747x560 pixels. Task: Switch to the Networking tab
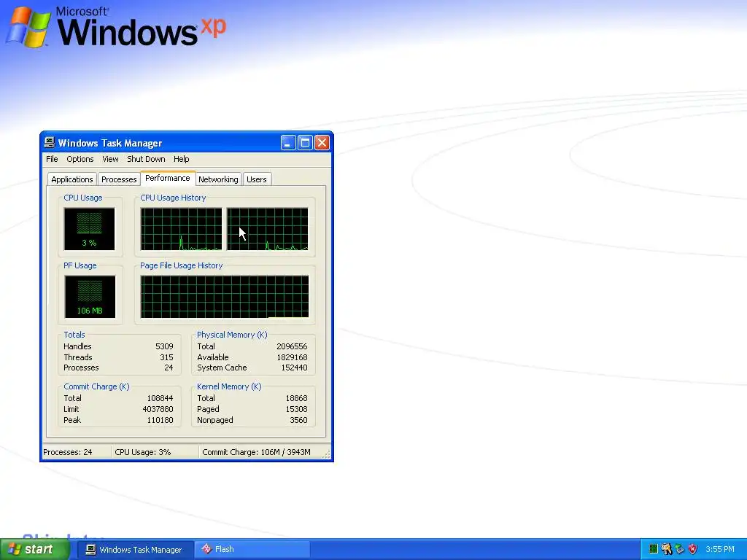coord(218,179)
